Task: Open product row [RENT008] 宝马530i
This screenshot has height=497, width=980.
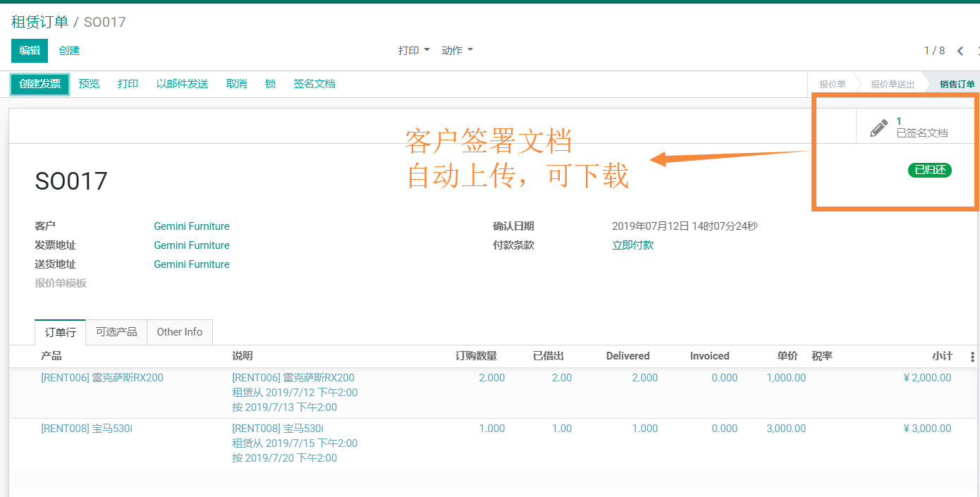Action: click(x=87, y=429)
